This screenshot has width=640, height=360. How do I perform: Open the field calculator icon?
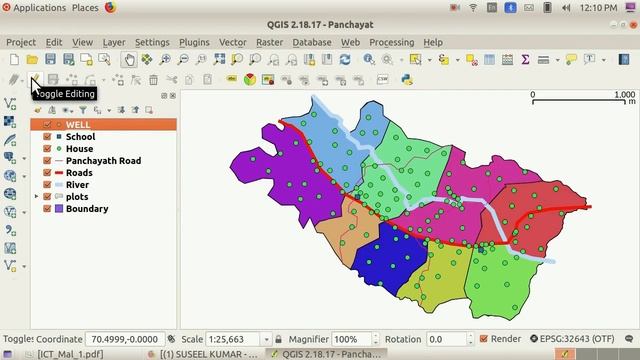507,60
